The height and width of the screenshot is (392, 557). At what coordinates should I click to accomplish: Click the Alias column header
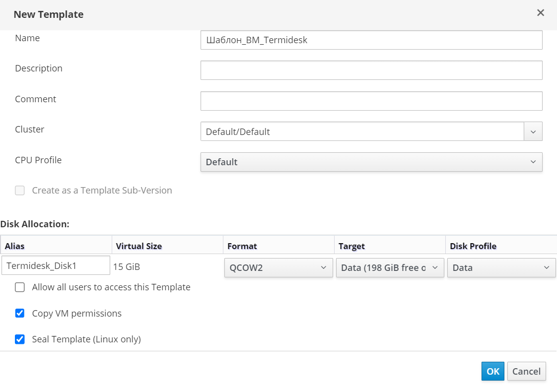tap(56, 246)
